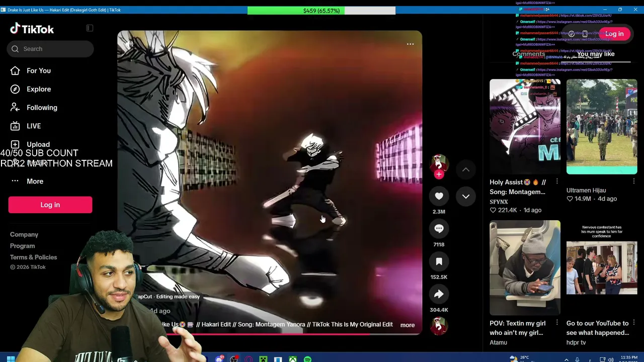Screen dimensions: 644x362
Task: Open the LIVE section
Action: tap(26, 126)
